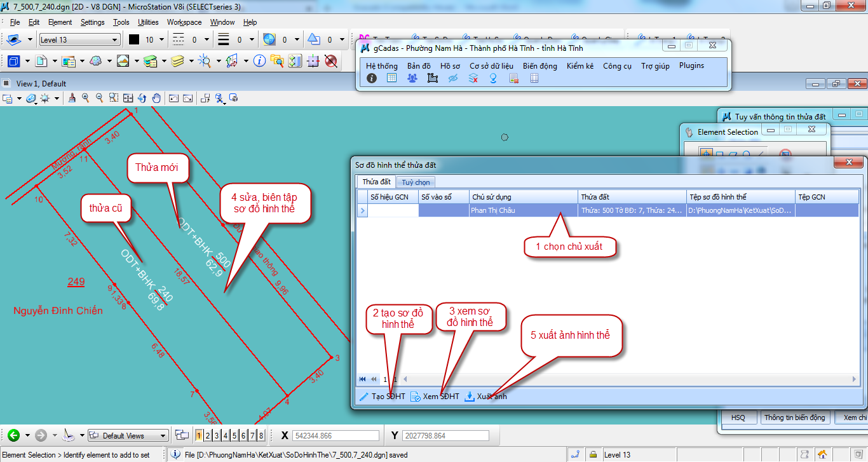Toggle view number 2 button
868x462 pixels.
coord(208,435)
